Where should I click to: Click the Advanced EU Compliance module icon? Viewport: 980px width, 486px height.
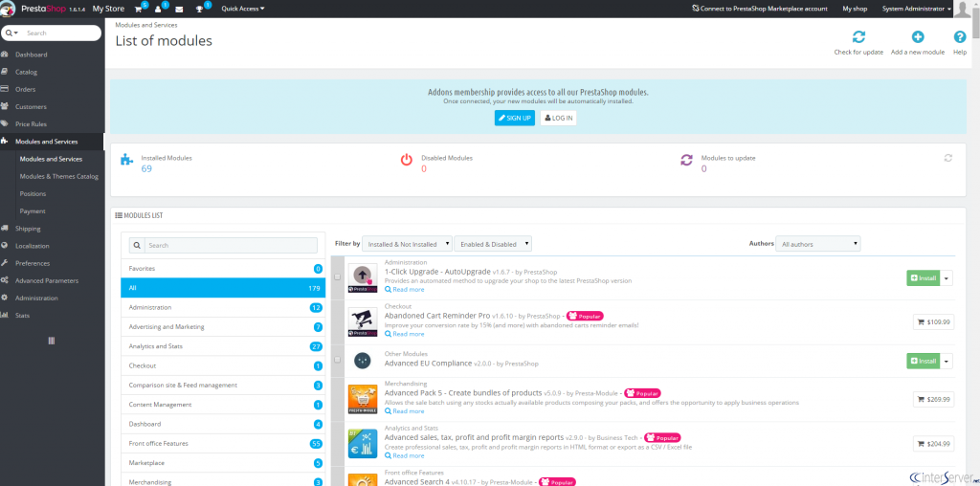(x=363, y=361)
